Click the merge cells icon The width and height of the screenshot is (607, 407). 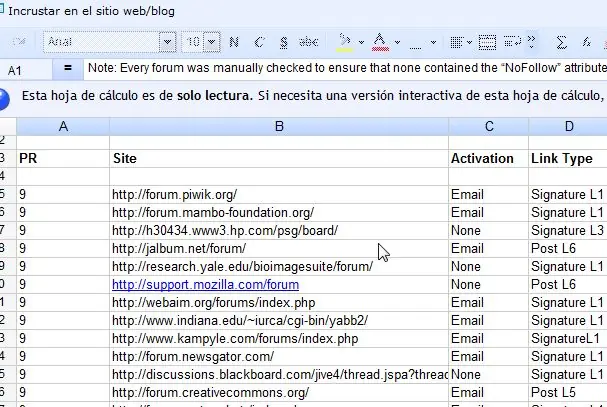tap(487, 42)
